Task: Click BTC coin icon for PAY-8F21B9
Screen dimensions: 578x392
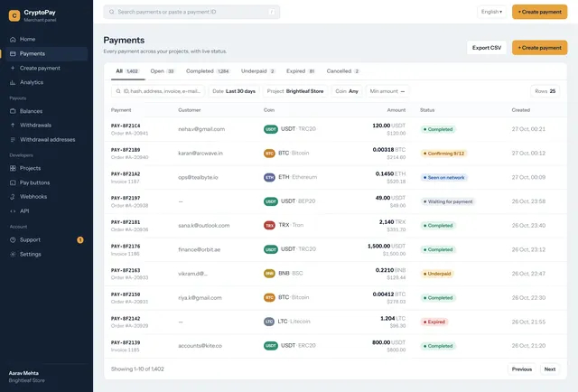Action: point(269,153)
